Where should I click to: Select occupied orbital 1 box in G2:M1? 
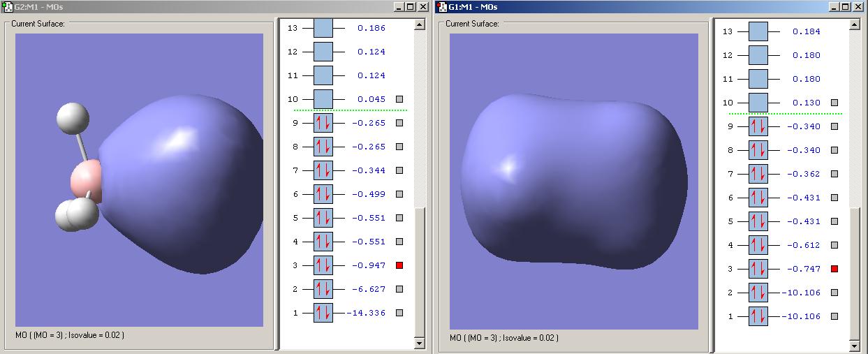click(323, 313)
